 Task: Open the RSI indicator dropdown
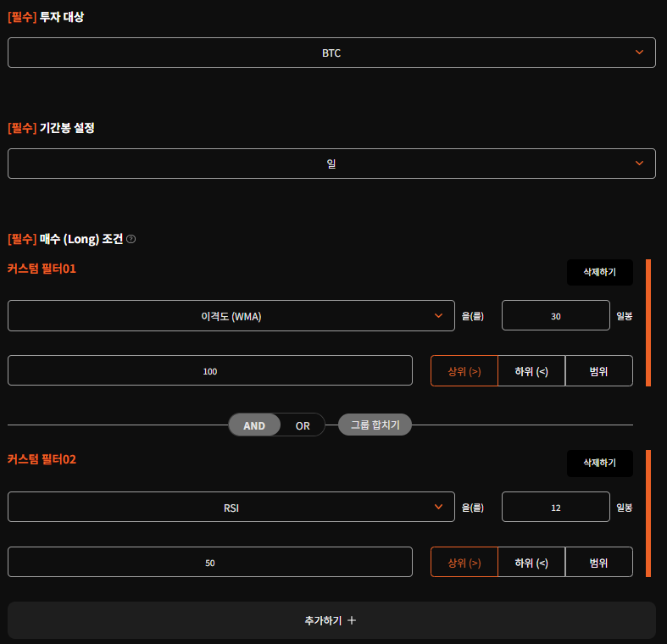[231, 507]
